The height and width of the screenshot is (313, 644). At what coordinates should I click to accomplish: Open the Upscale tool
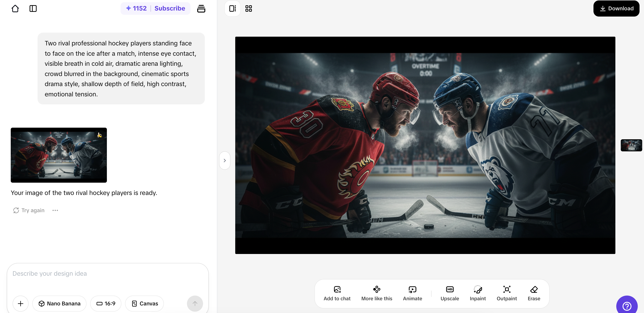click(x=449, y=293)
